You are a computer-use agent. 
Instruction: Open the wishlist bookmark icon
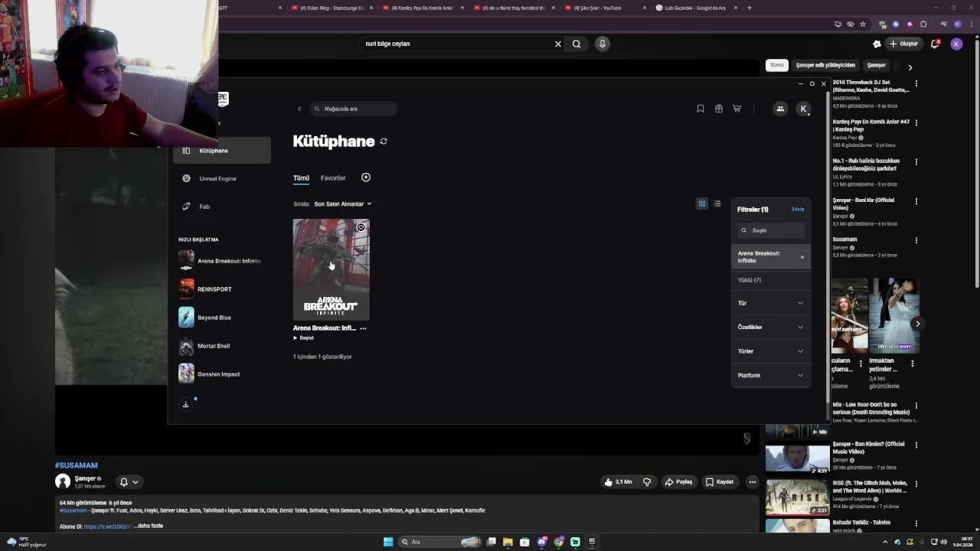point(701,109)
